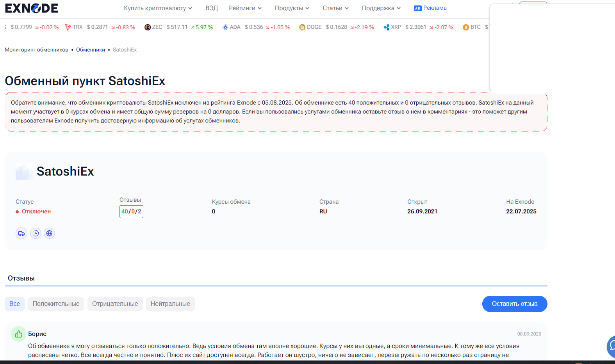Click the TRX ticker icon
The width and height of the screenshot is (615, 364).
pos(68,27)
